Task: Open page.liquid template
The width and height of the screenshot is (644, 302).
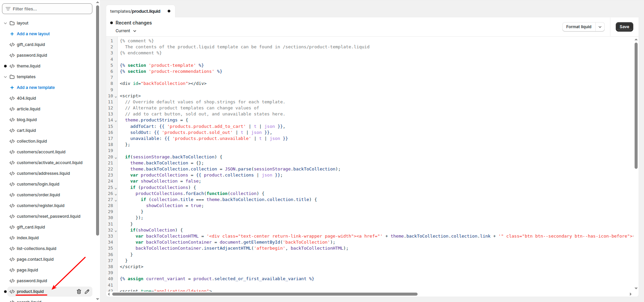Action: 28,270
